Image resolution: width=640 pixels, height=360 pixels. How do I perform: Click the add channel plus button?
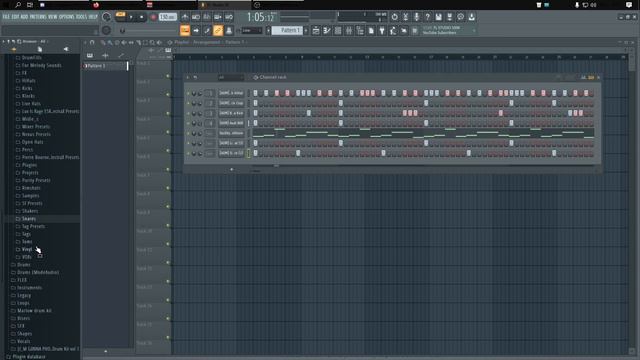231,169
